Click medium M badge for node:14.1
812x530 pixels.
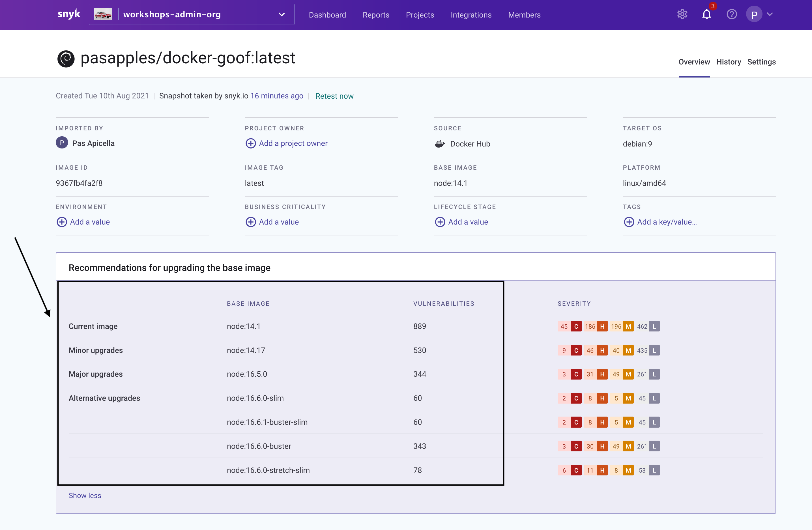[628, 326]
